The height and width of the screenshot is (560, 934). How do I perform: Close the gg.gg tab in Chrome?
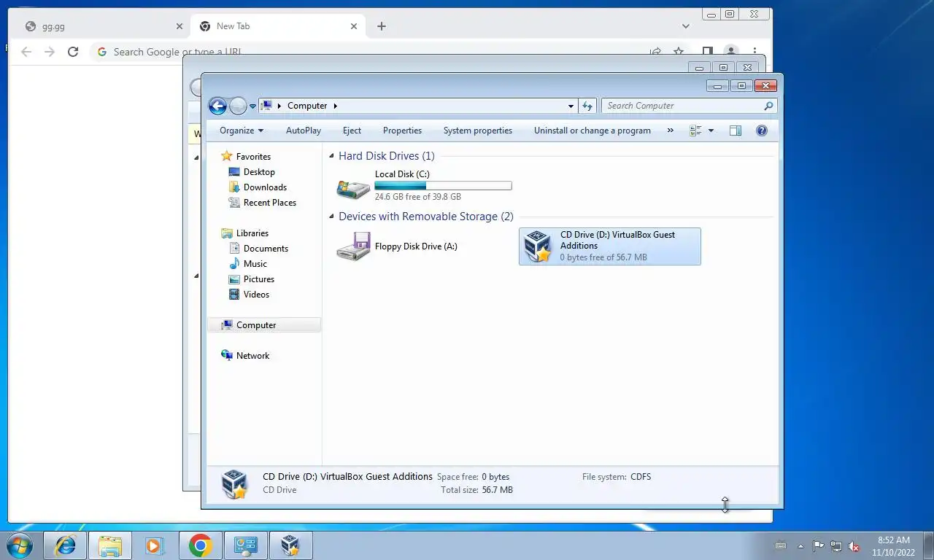point(180,26)
